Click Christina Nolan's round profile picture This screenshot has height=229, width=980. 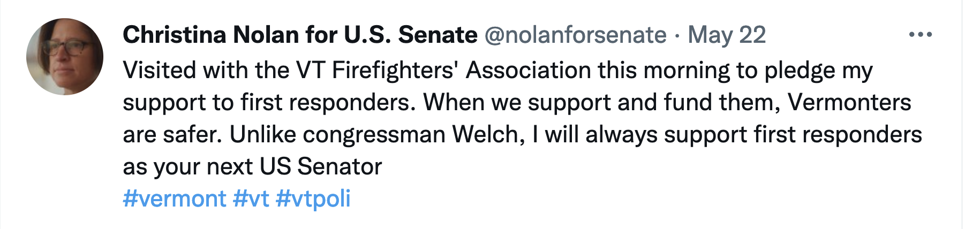tap(65, 57)
